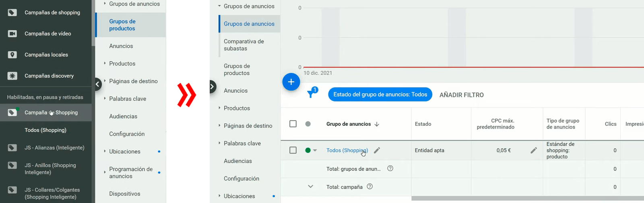Collapse Grupos de anuncios in right menu

pos(219,6)
